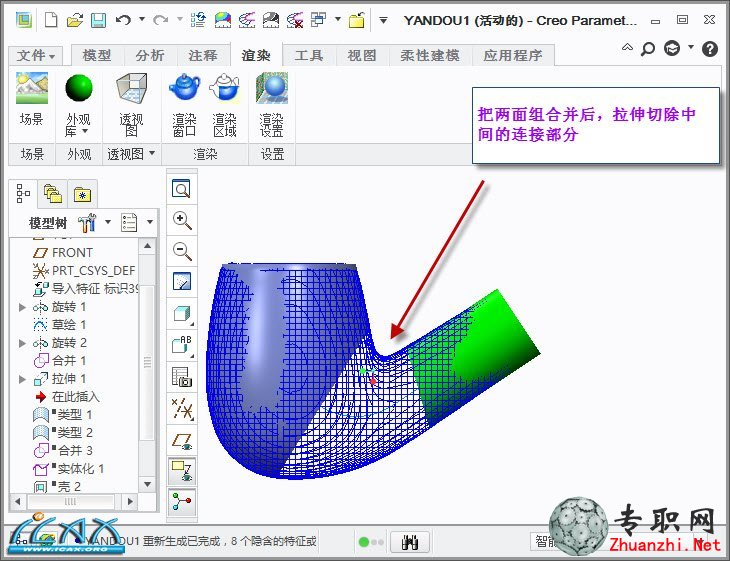Open the Windows switcher dropdown arrow
Viewport: 730px width, 561px height.
[x=338, y=19]
